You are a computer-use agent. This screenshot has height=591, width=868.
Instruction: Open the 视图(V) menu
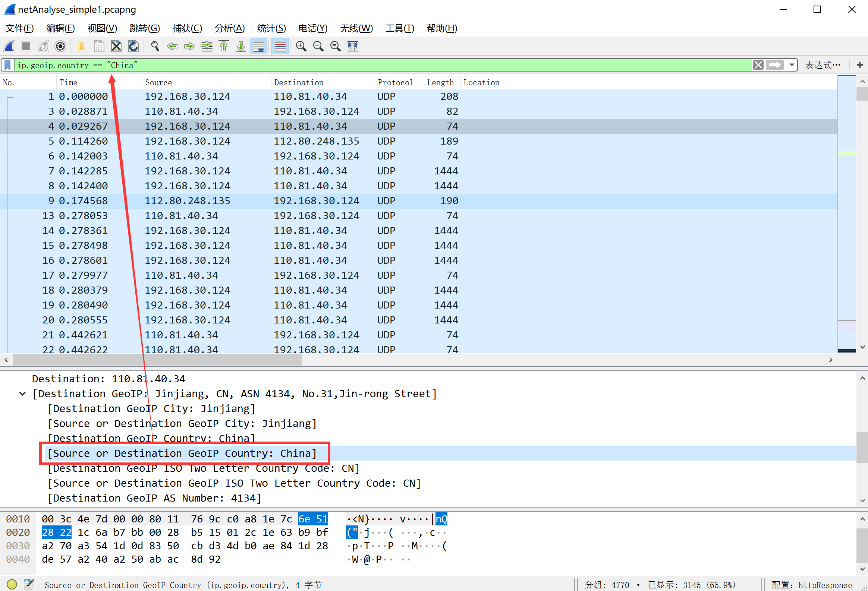coord(102,28)
